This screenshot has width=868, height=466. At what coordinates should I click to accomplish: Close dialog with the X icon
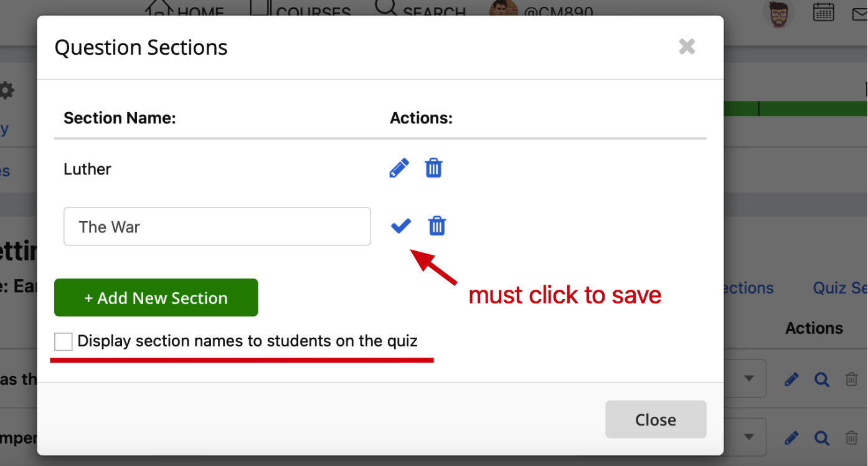[x=687, y=47]
